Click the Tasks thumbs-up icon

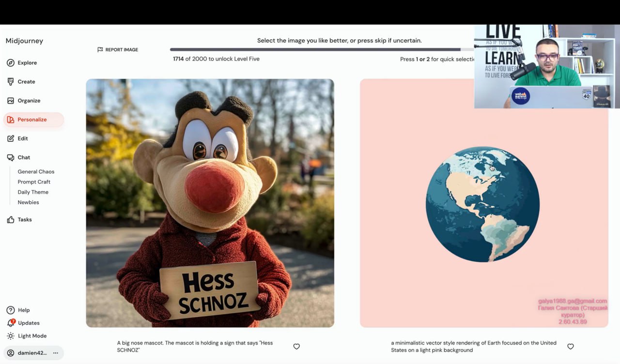point(11,220)
